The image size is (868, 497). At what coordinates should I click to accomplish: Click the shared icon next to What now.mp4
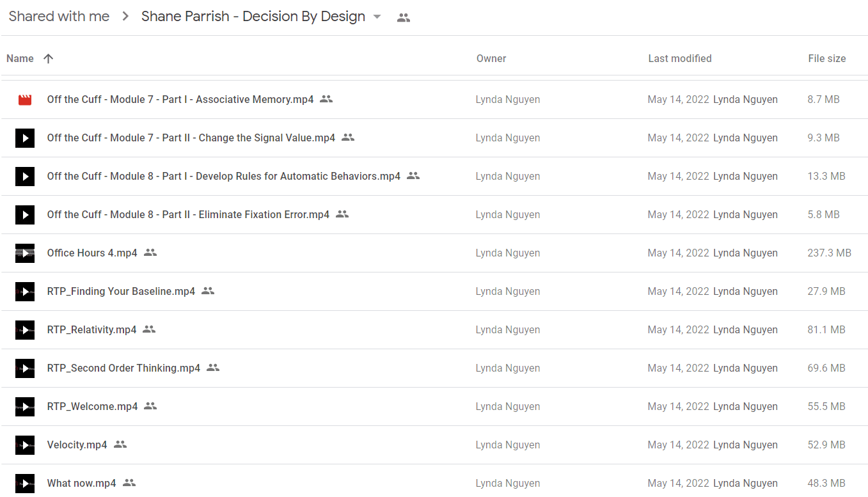click(129, 483)
